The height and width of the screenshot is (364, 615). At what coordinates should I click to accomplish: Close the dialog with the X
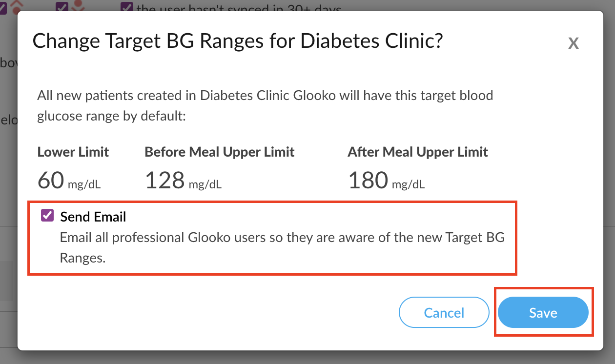[x=574, y=43]
